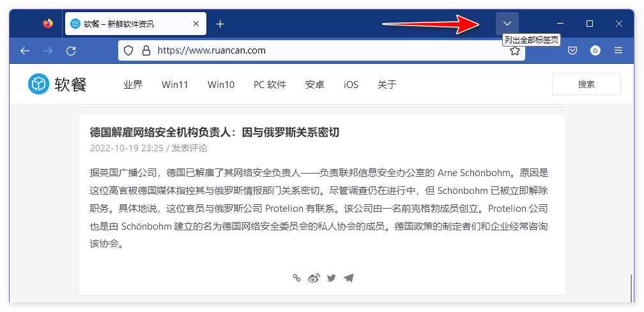This screenshot has width=644, height=312.
Task: Open the PC 软件 navigation menu item
Action: click(x=270, y=84)
